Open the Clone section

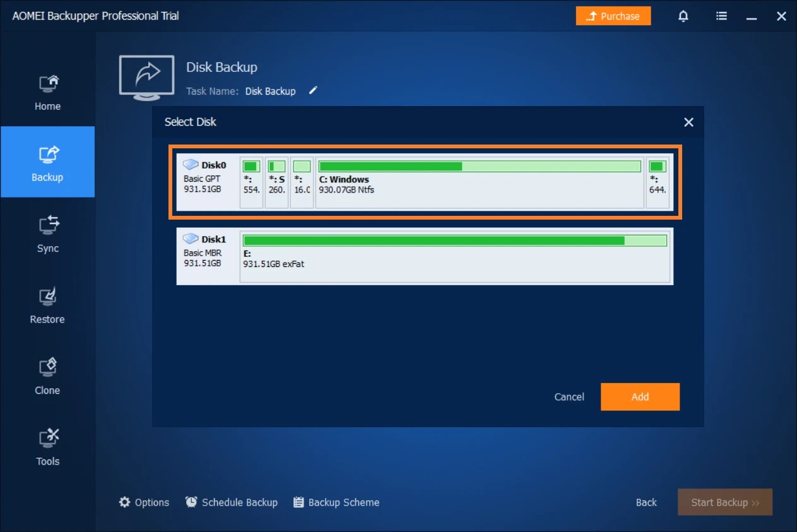click(47, 375)
